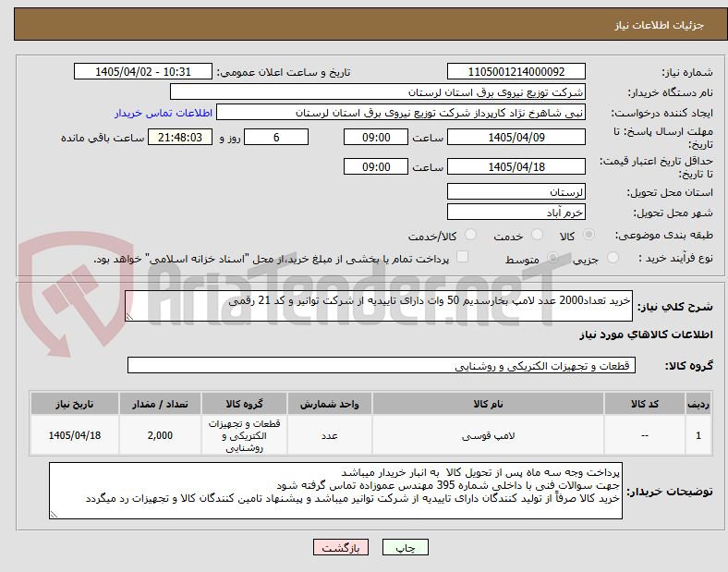Select the متوسط purchase type radio

click(552, 258)
